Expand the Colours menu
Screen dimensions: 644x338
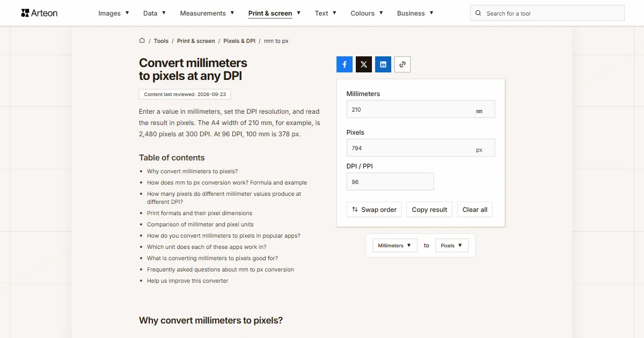point(367,13)
